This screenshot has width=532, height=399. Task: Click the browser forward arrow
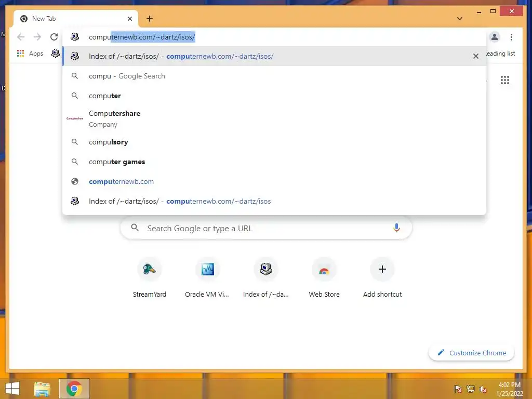point(37,37)
